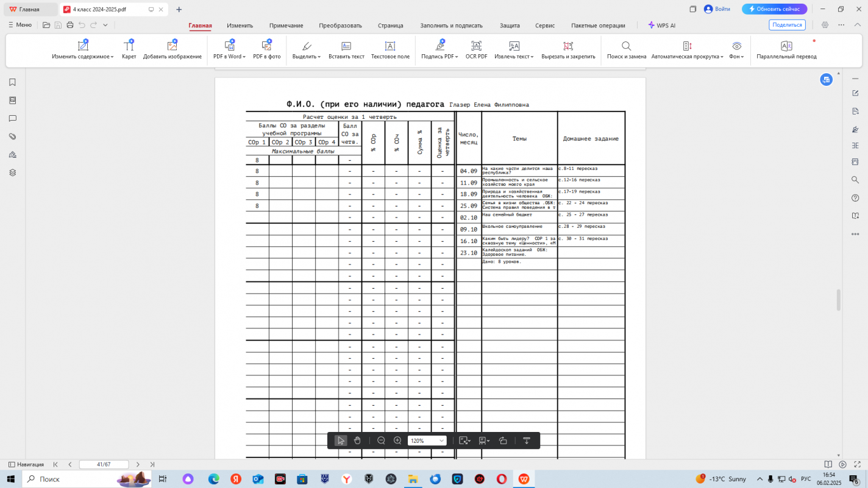Select the hand pan tool

click(x=358, y=440)
